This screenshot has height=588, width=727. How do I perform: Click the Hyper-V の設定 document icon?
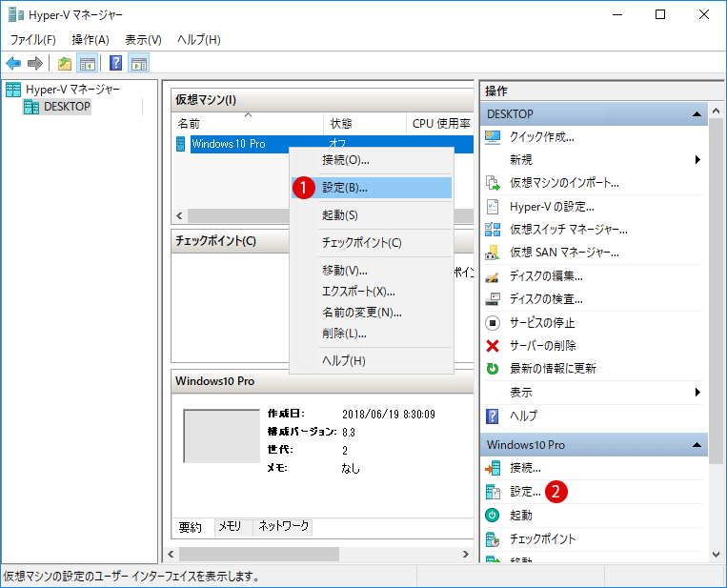click(x=493, y=207)
